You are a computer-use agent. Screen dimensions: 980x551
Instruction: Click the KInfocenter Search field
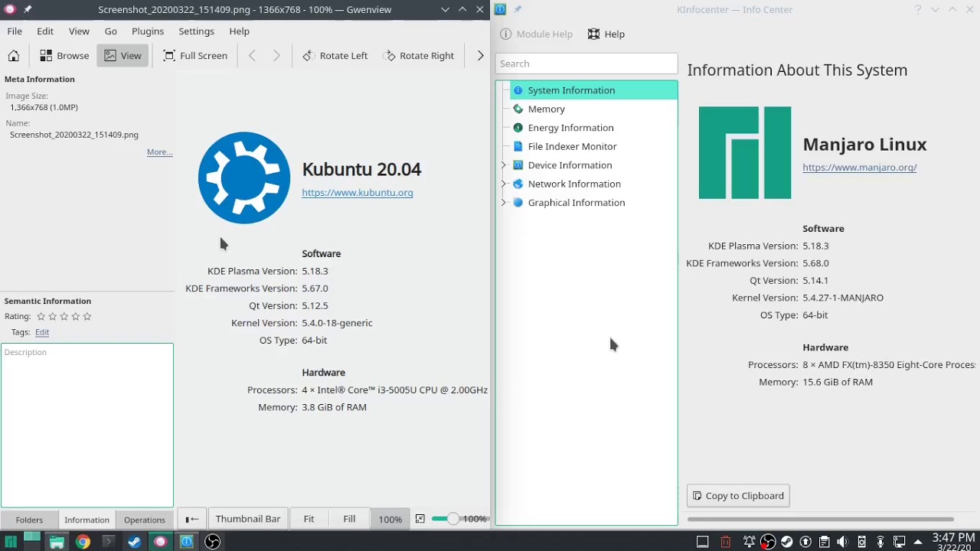tap(586, 64)
